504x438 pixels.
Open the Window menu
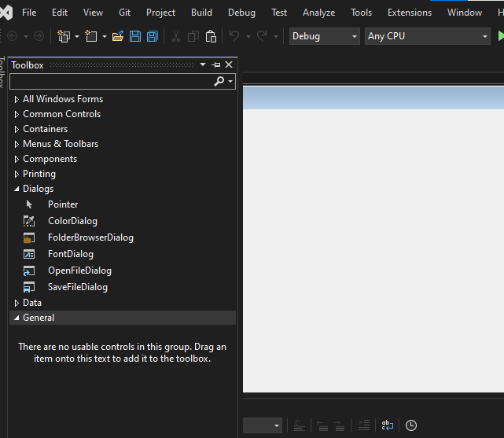[465, 13]
